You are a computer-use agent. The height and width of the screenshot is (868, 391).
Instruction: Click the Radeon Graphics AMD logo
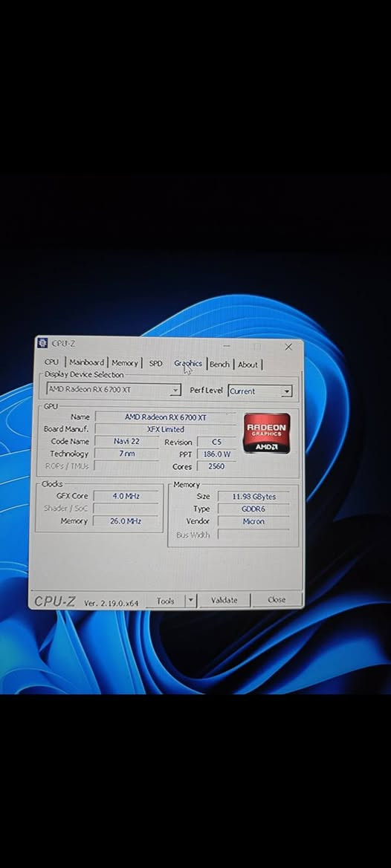point(266,434)
